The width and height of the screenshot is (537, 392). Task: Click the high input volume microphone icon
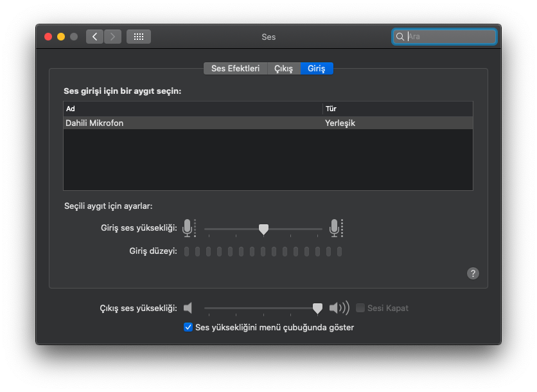point(335,228)
